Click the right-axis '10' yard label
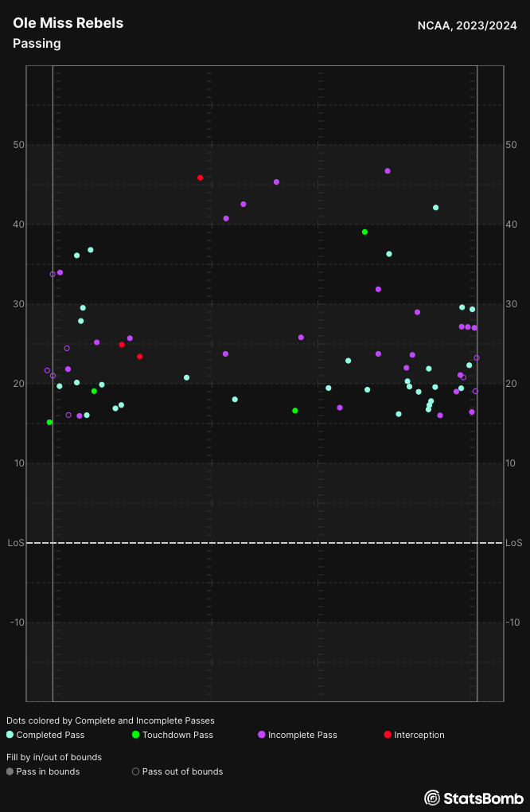Viewport: 530px width, 812px height. [x=511, y=463]
